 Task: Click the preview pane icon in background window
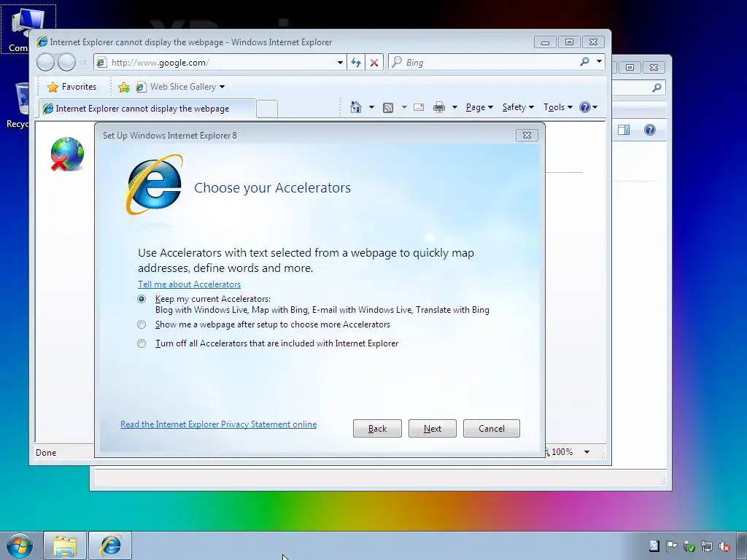[x=624, y=130]
